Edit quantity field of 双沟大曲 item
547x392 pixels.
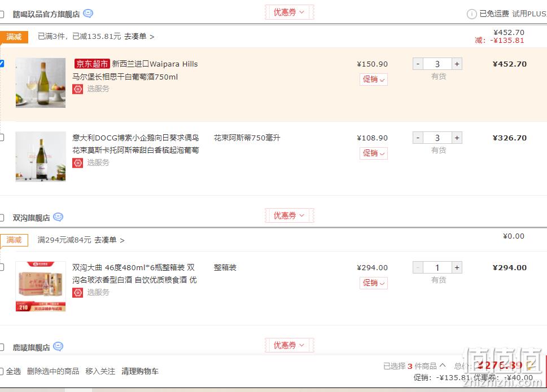(437, 267)
